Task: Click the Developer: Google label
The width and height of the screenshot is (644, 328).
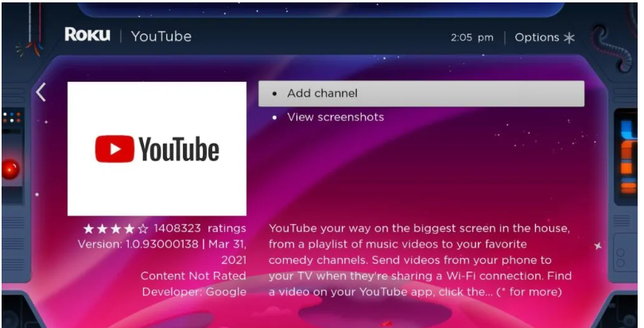Action: click(x=194, y=292)
